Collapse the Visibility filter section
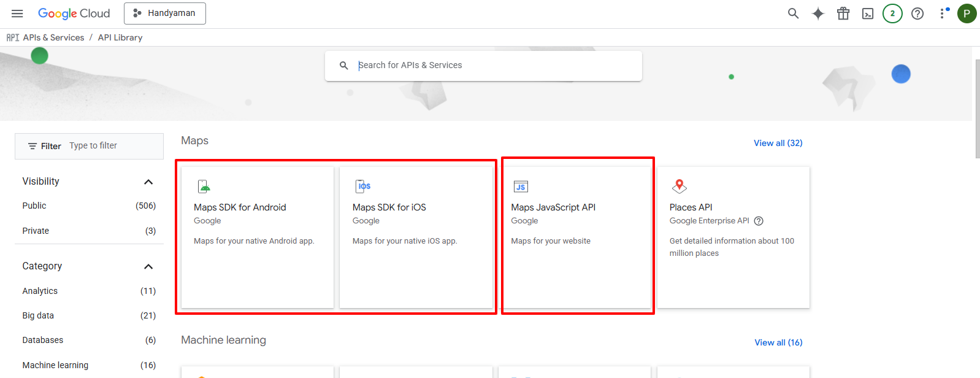Screen dimensions: 980x378 pos(148,182)
